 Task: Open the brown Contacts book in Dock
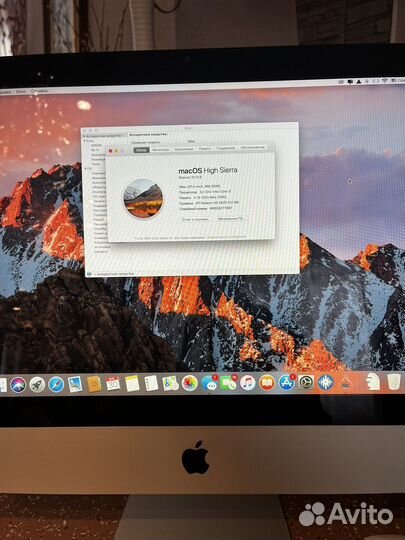94,384
